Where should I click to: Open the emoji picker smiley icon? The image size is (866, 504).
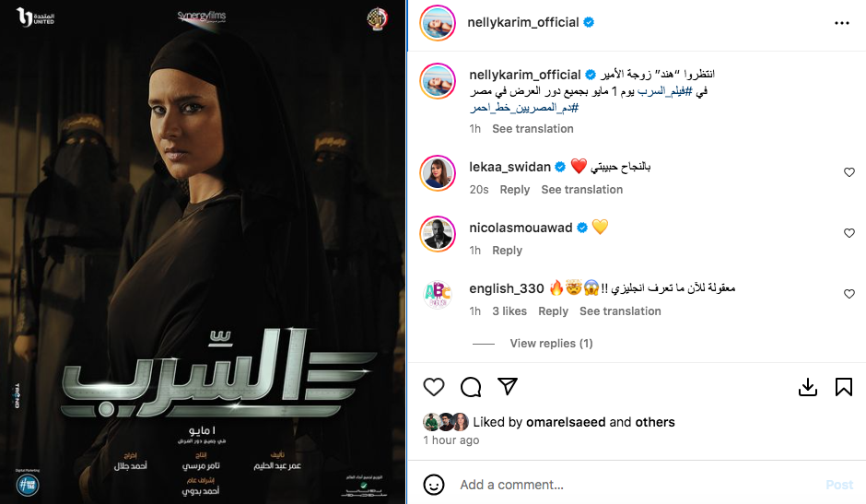[x=434, y=485]
